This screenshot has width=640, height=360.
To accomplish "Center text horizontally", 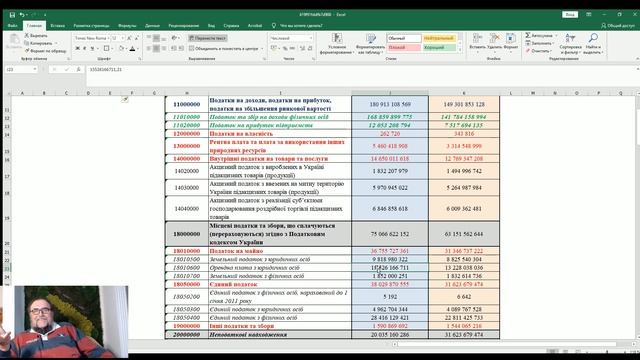I will (x=156, y=48).
